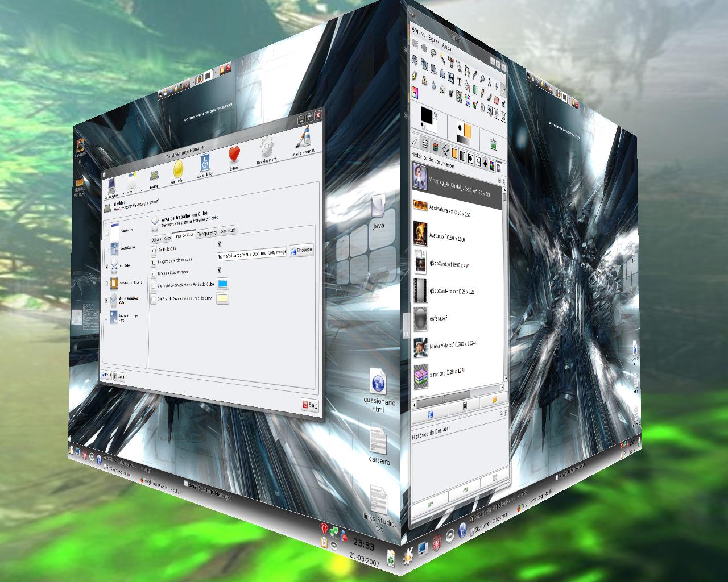Open the carteira desktop file
This screenshot has height=582, width=728.
tap(379, 446)
